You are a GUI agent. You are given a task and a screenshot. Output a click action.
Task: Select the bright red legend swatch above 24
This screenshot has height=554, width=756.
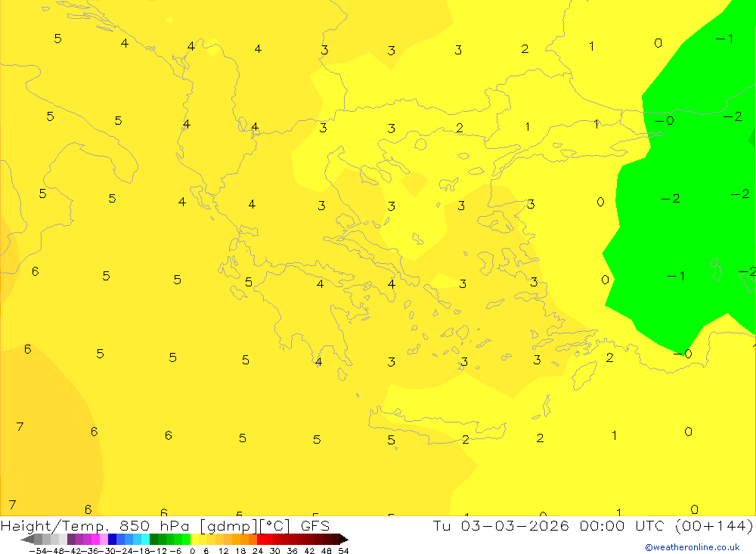click(261, 540)
